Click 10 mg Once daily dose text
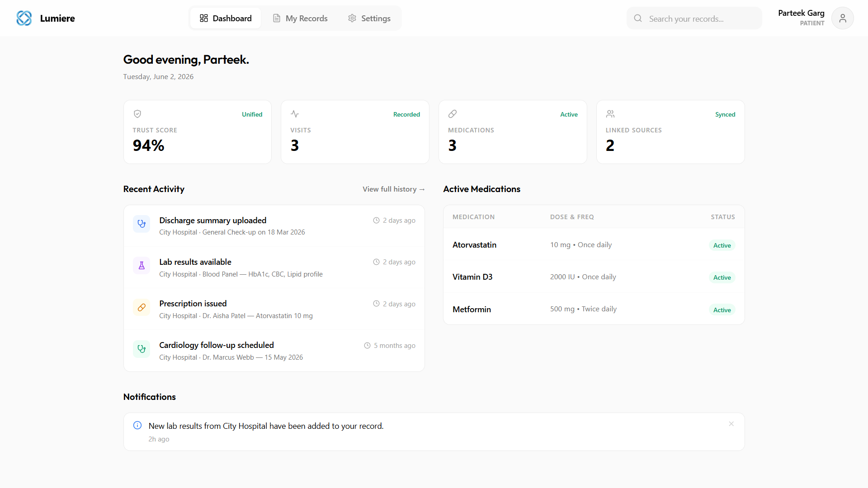The image size is (868, 488). [581, 244]
